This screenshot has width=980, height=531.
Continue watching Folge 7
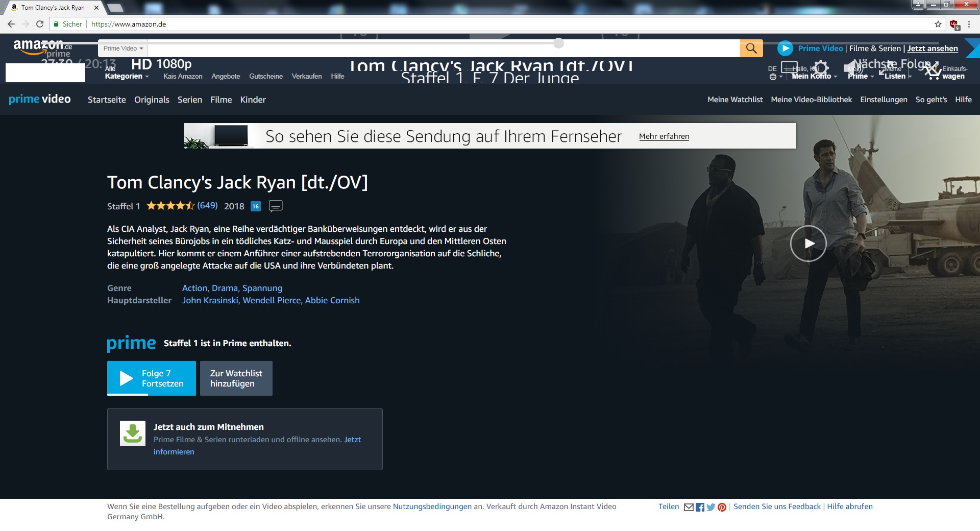click(152, 378)
